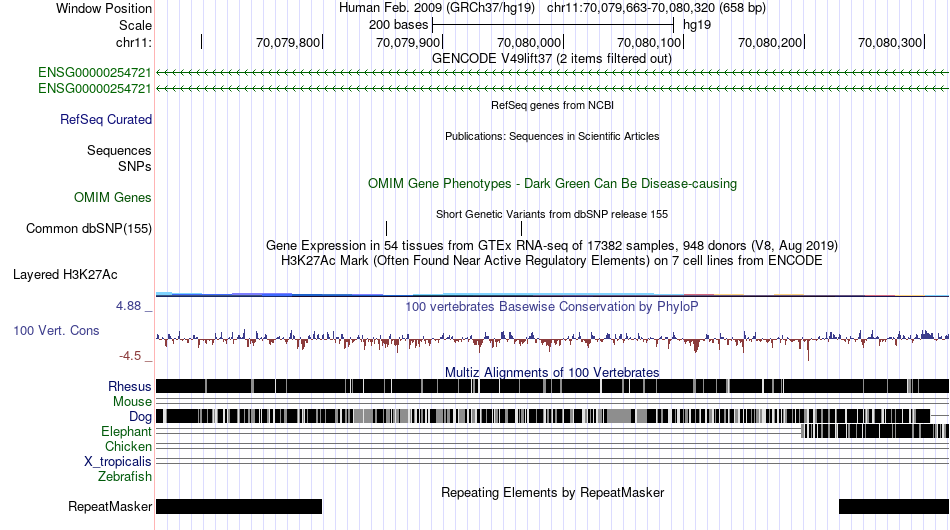The width and height of the screenshot is (950, 530).
Task: Click the RefSeq genes from NCBI title
Action: coord(553,105)
